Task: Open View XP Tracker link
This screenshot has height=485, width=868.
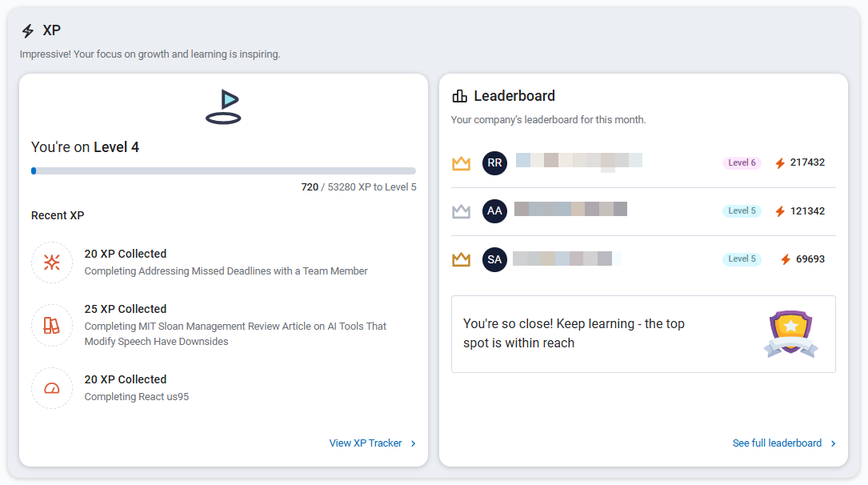Action: click(x=366, y=443)
